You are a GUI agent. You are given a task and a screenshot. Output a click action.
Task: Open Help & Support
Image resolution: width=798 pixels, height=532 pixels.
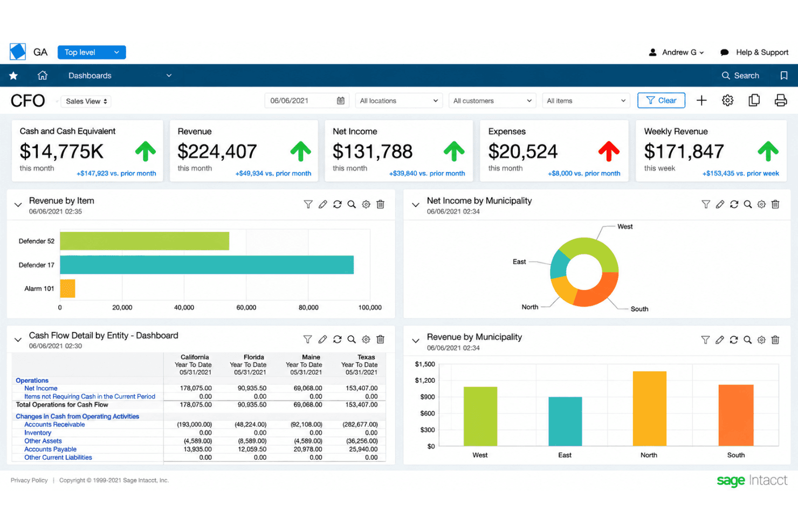click(754, 52)
